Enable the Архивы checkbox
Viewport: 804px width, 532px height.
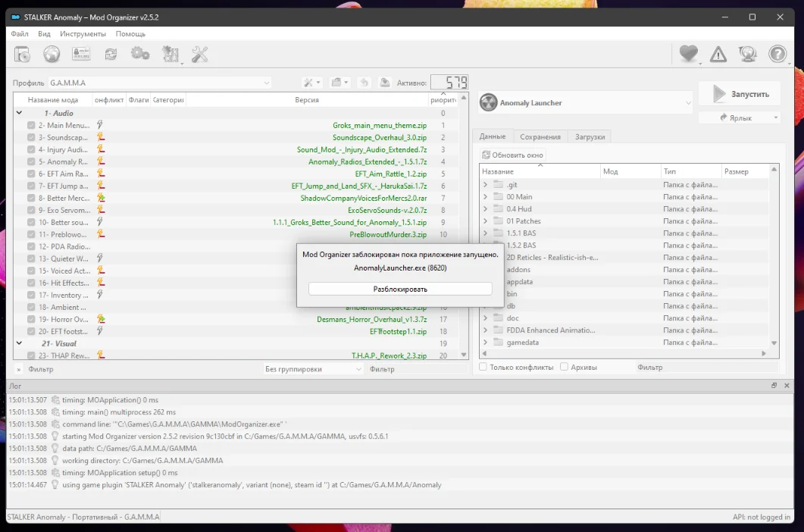tap(564, 367)
